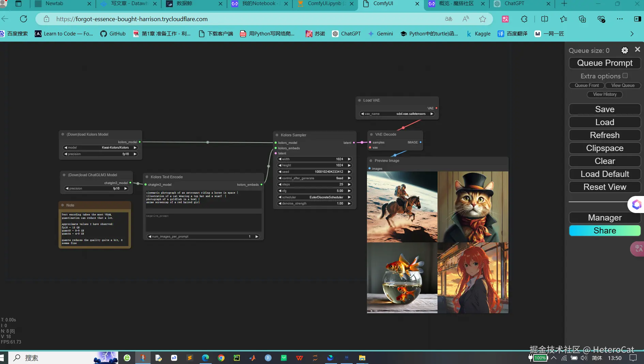This screenshot has height=364, width=644.
Task: Add page to favorites star icon
Action: click(482, 19)
